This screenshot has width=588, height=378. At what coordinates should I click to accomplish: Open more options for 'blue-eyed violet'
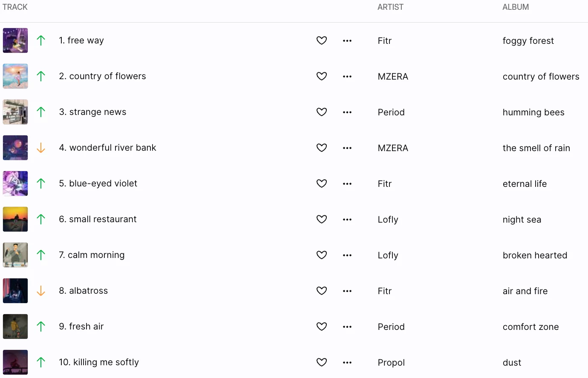(347, 184)
